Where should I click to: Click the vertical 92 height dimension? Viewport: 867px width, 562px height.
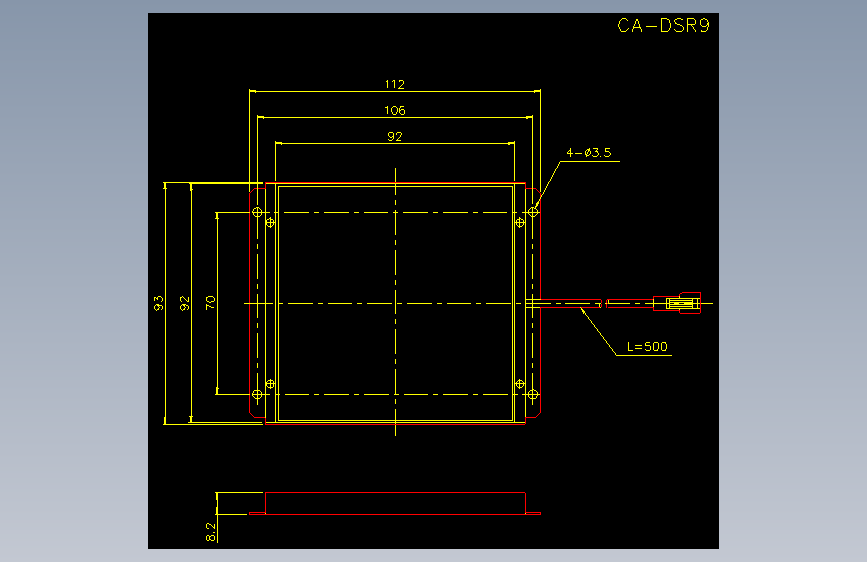pyautogui.click(x=185, y=303)
